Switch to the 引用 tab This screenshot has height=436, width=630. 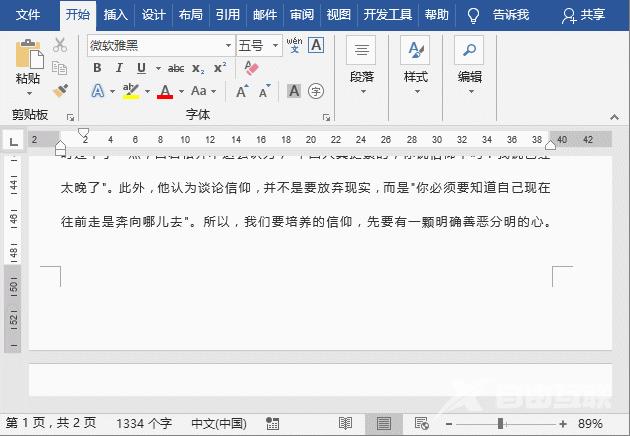click(x=227, y=15)
